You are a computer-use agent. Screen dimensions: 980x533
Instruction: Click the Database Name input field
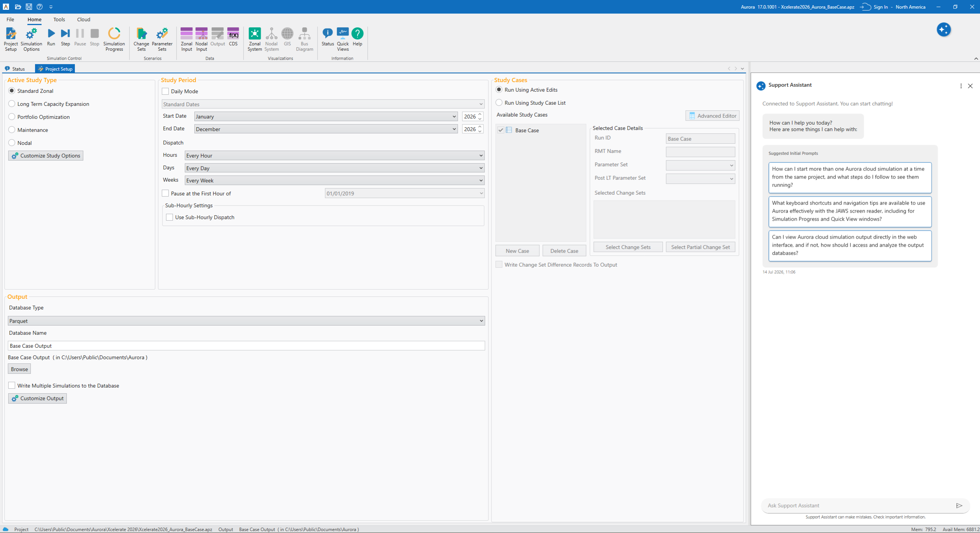coord(246,346)
